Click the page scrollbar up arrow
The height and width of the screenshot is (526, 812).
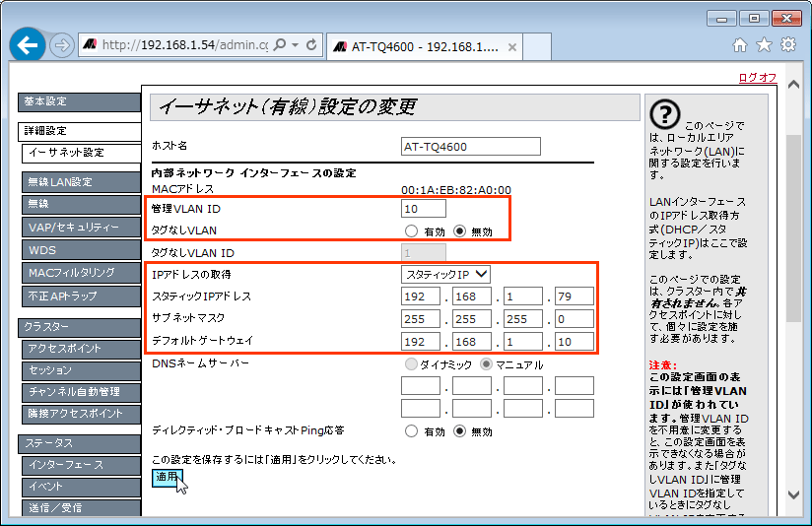coord(793,85)
